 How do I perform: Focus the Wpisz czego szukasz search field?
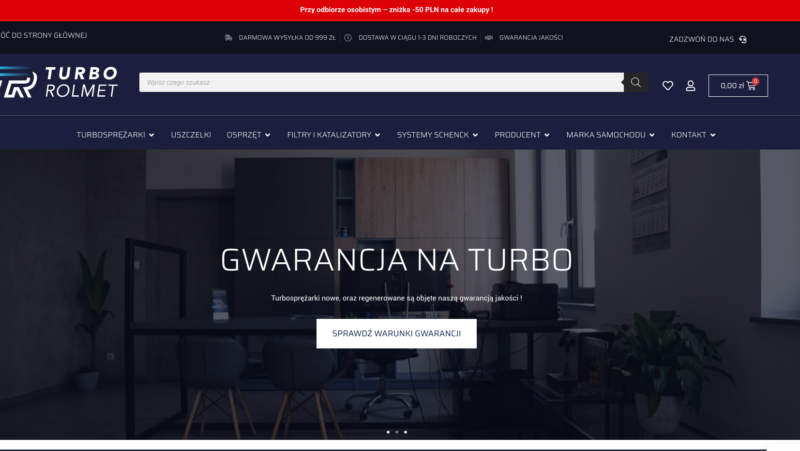[381, 82]
